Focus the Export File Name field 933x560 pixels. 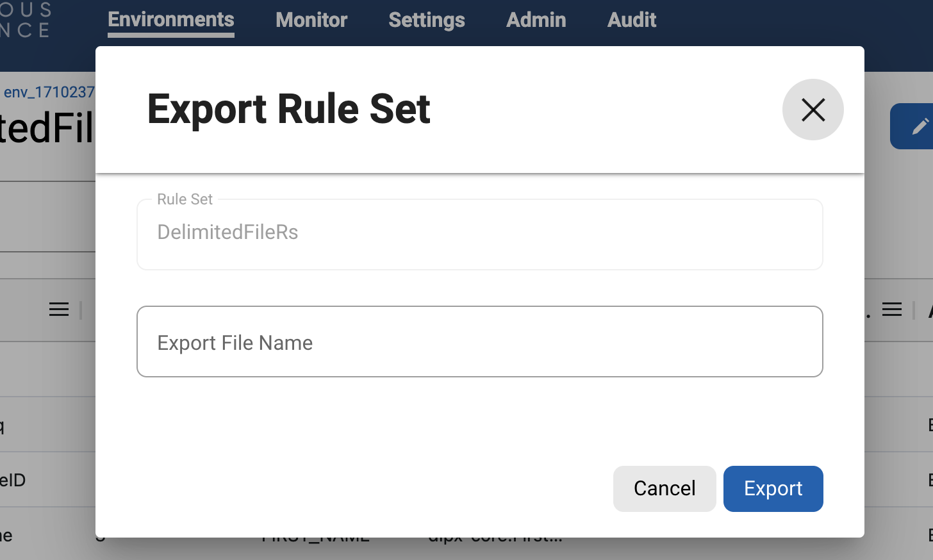(479, 342)
